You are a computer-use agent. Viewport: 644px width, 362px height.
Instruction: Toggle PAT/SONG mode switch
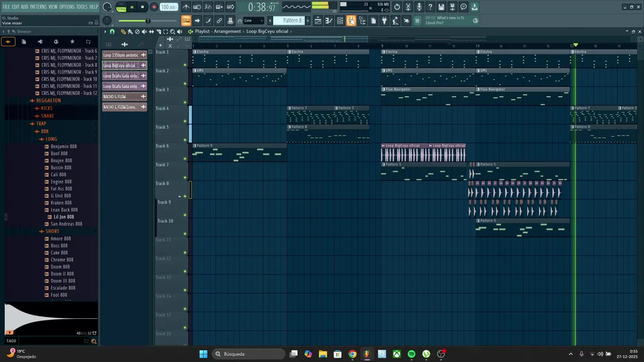pos(121,7)
